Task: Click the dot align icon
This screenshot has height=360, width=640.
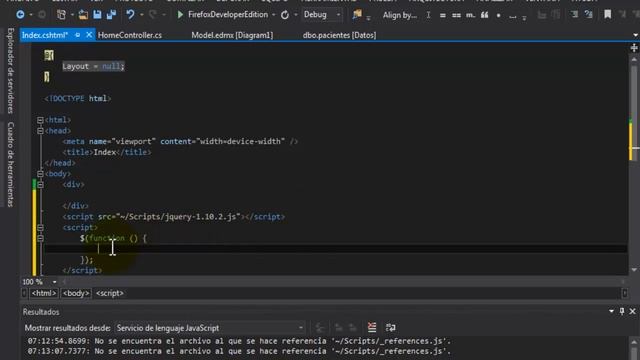Action: tap(498, 16)
